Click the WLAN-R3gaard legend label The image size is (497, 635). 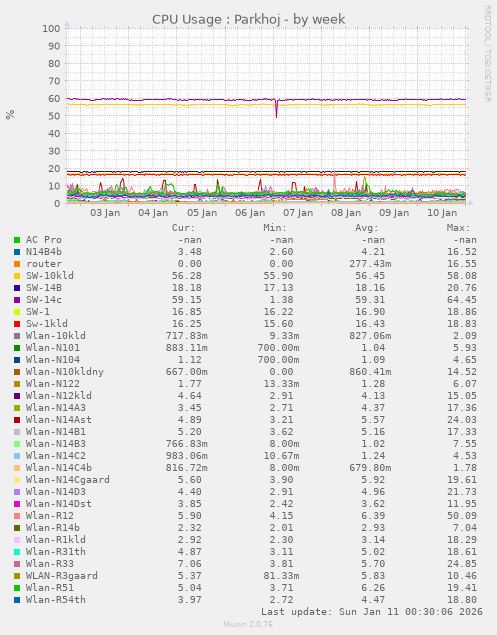click(62, 576)
